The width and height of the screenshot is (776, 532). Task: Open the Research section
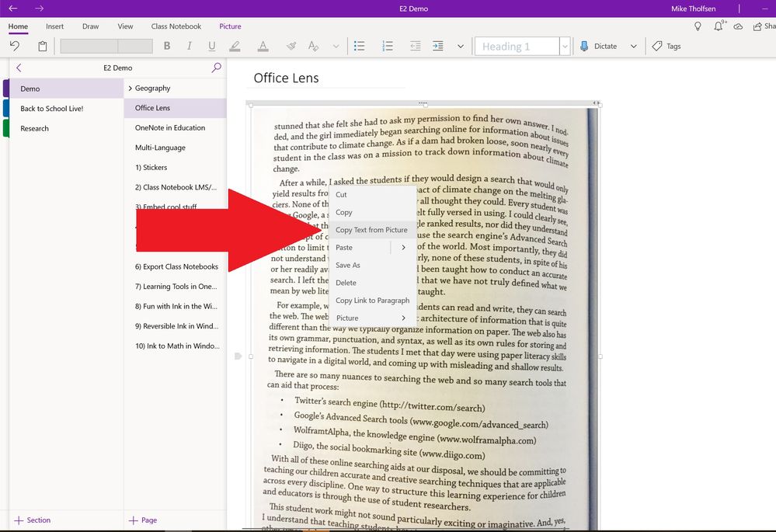(66, 128)
